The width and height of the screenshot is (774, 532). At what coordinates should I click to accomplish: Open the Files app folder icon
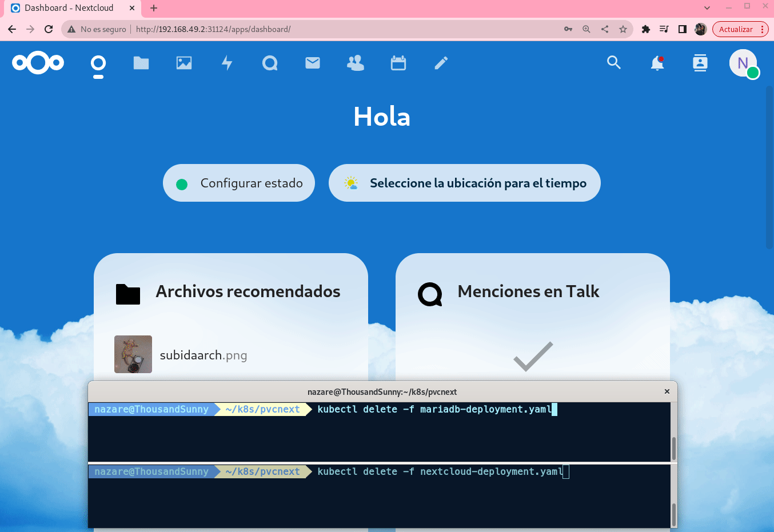[141, 63]
